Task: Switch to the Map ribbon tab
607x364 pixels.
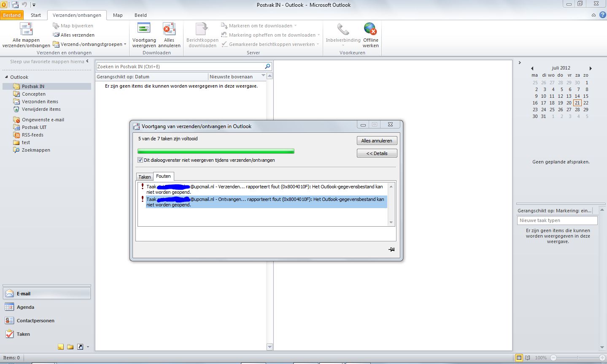Action: 118,15
